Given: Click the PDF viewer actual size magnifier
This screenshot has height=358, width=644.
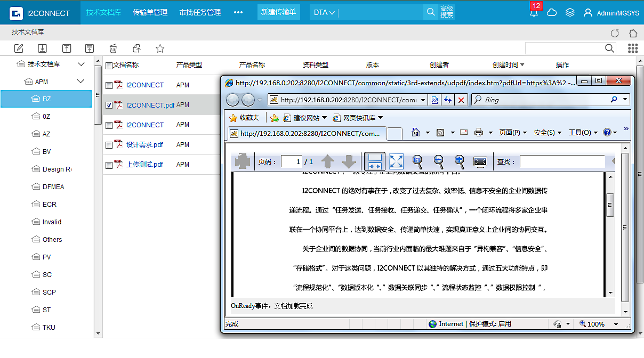Looking at the screenshot, I should pyautogui.click(x=417, y=161).
